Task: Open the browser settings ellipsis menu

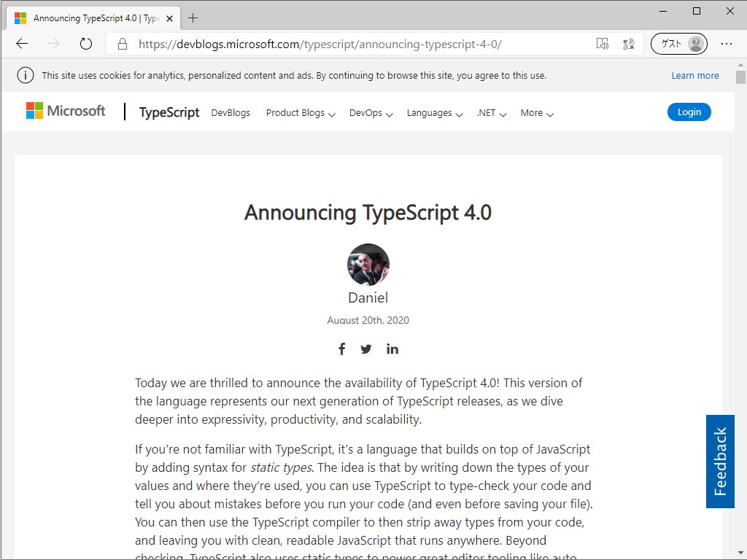Action: (727, 43)
